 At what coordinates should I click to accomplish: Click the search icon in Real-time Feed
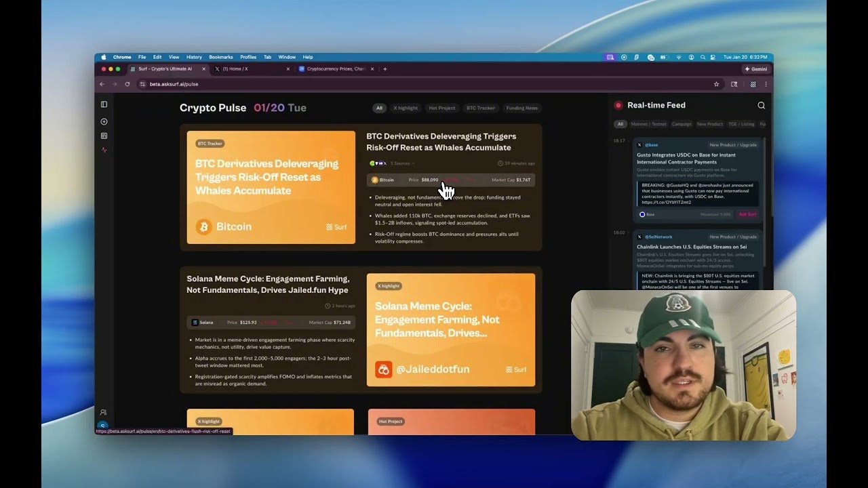[761, 105]
